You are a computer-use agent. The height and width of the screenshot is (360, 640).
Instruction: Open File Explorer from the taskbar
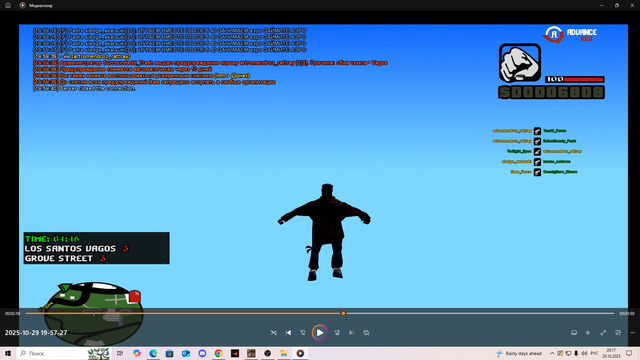tap(284, 353)
